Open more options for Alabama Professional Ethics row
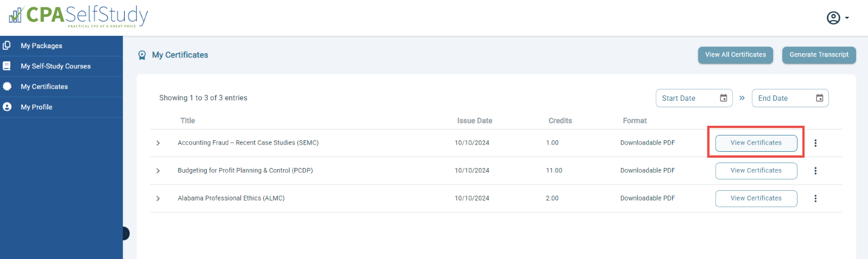 click(x=815, y=198)
